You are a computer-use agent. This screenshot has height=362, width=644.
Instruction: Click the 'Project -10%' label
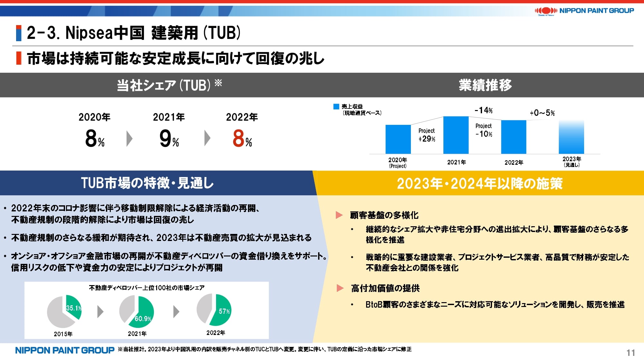484,130
